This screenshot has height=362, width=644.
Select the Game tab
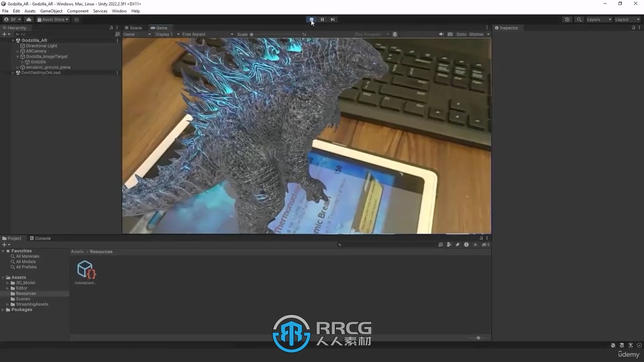pos(159,28)
